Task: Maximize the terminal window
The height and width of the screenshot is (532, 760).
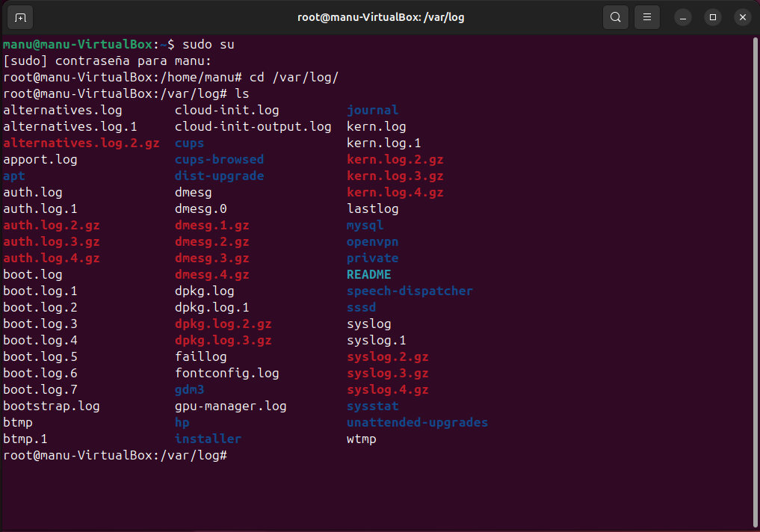Action: (713, 17)
